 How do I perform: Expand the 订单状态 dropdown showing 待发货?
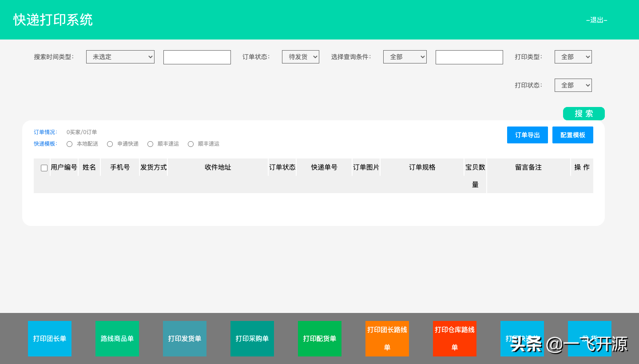(301, 57)
